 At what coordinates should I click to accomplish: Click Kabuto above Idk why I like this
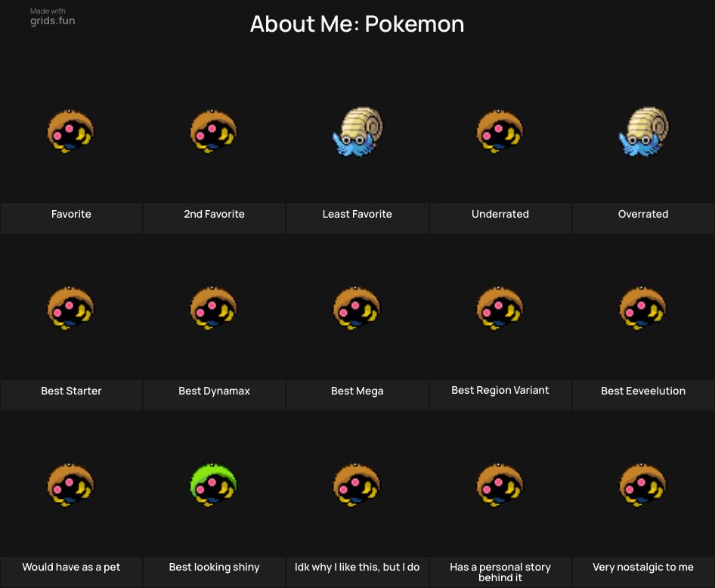point(357,485)
